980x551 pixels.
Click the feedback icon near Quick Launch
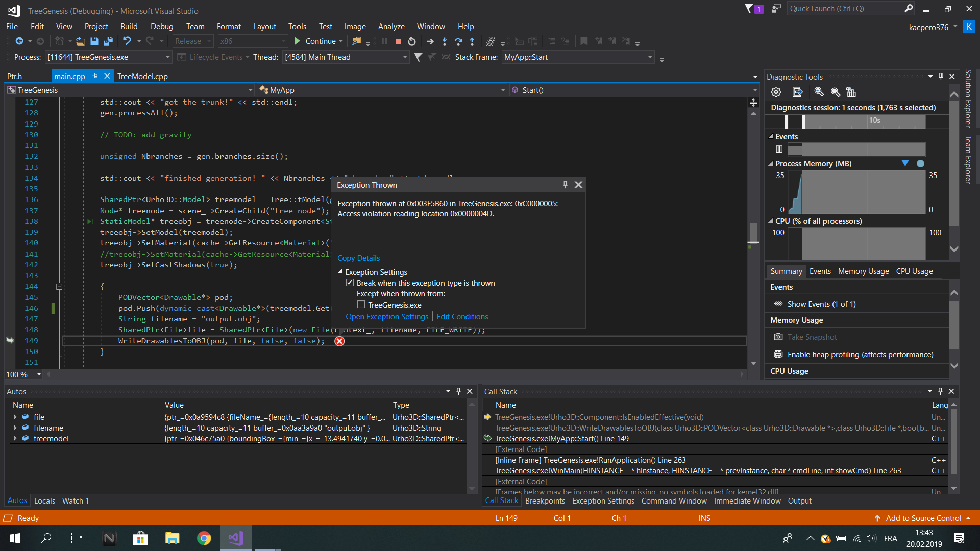[x=776, y=9]
